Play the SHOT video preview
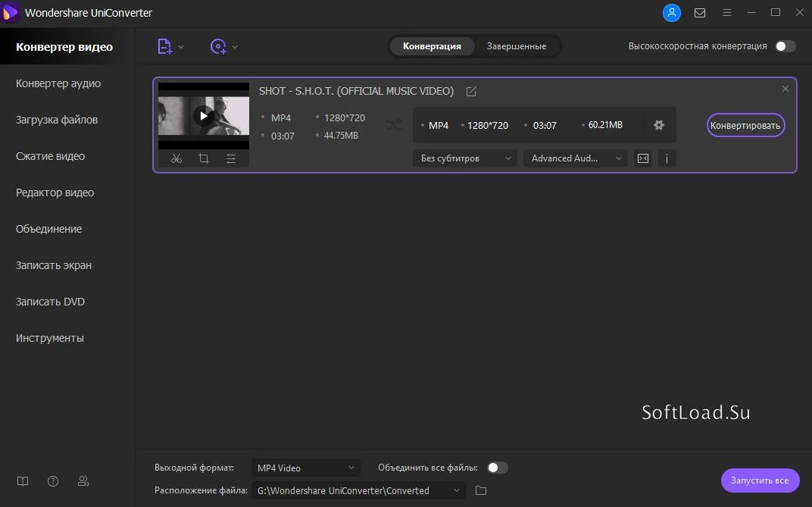The height and width of the screenshot is (507, 812). tap(204, 116)
